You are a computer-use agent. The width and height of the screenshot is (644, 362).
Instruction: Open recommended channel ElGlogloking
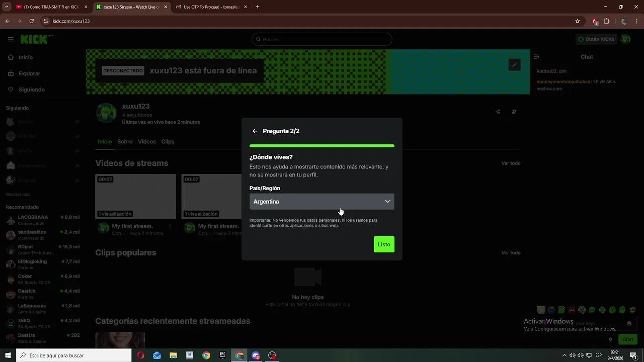tap(42, 264)
